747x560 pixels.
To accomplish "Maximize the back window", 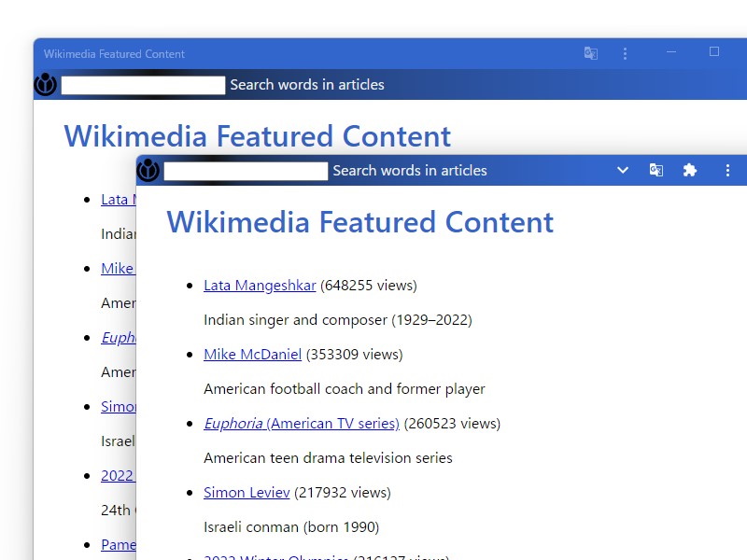I will (714, 51).
